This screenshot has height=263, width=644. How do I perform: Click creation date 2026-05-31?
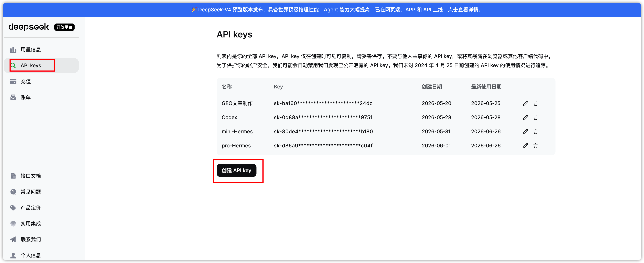click(x=436, y=131)
